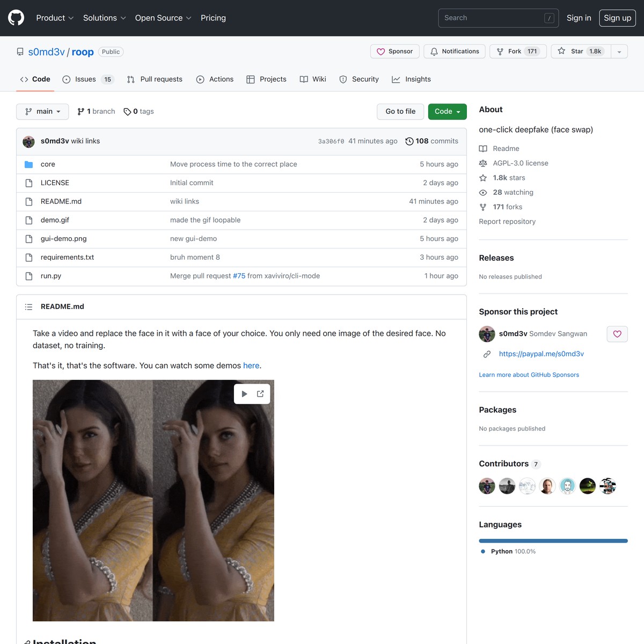This screenshot has width=644, height=644.
Task: Open the core folder
Action: click(x=48, y=164)
